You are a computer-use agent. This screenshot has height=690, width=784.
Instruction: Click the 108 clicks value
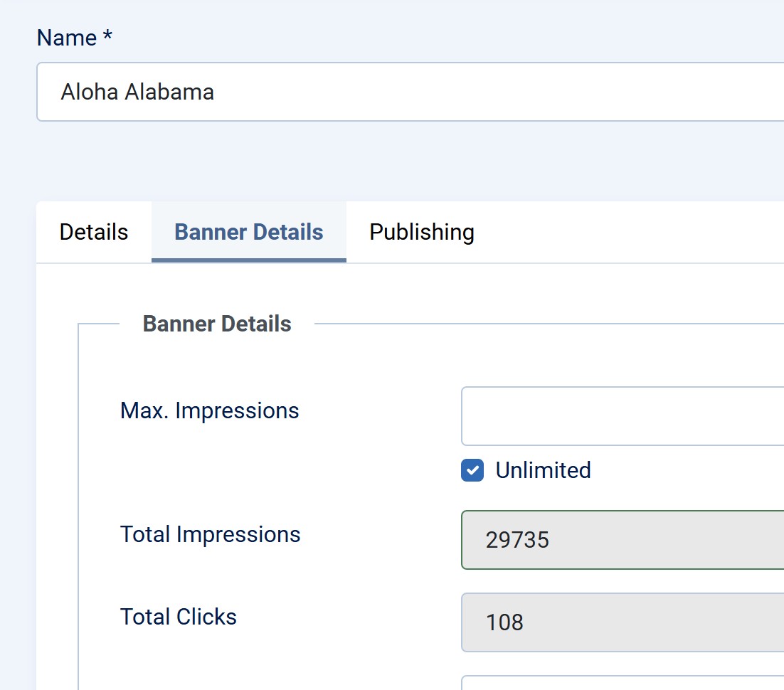tap(504, 622)
